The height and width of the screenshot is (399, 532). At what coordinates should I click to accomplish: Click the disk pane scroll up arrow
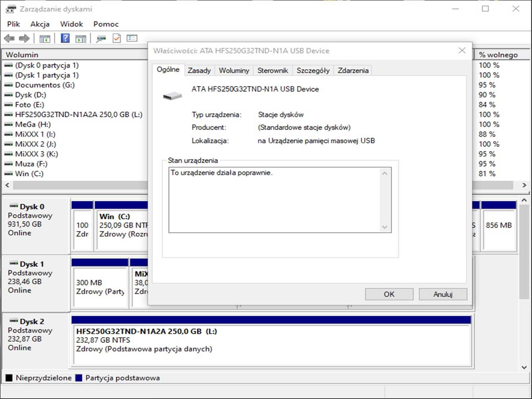[524, 200]
